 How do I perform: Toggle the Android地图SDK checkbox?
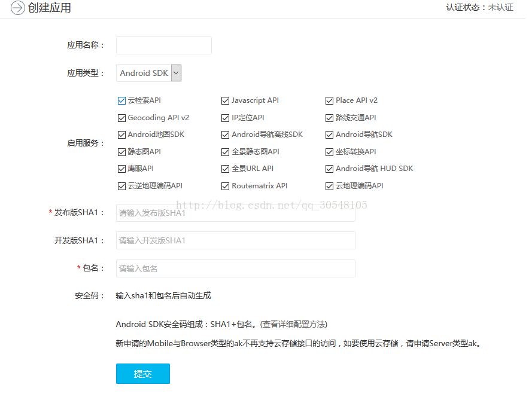point(122,135)
